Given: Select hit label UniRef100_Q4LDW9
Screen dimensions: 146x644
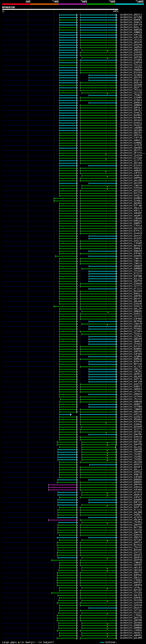Looking at the screenshot, I should point(131,512).
